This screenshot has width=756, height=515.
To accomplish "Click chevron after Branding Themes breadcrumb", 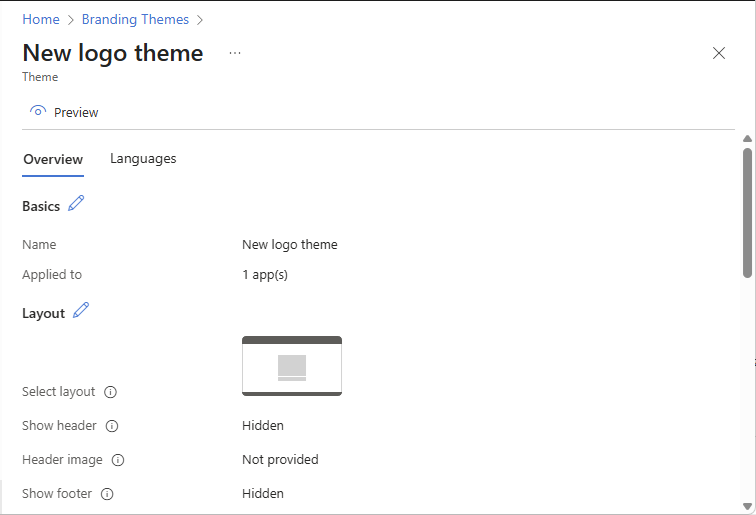I will 200,20.
